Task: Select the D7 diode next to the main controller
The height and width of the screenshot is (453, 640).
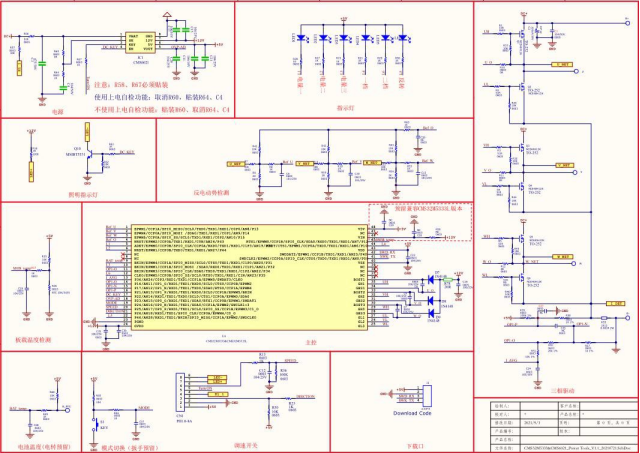Action: click(431, 280)
